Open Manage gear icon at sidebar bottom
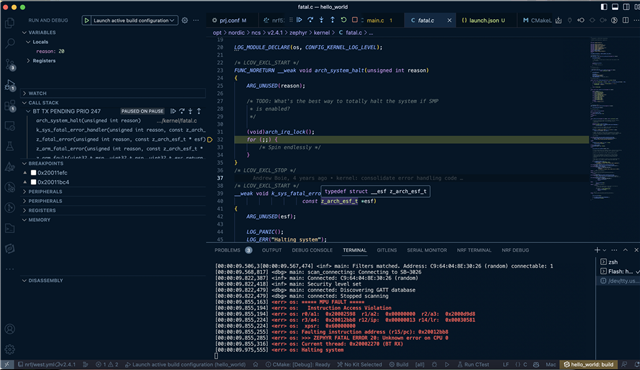The width and height of the screenshot is (640, 370). [x=10, y=349]
